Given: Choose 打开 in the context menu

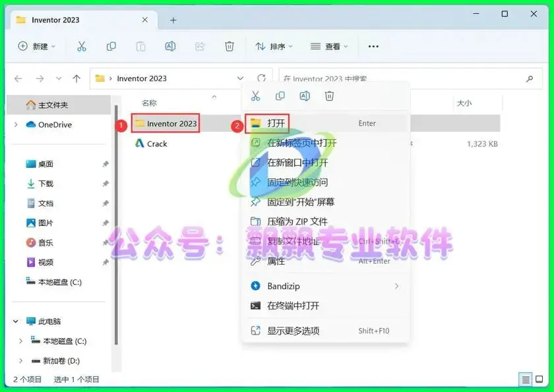Looking at the screenshot, I should click(325, 123).
